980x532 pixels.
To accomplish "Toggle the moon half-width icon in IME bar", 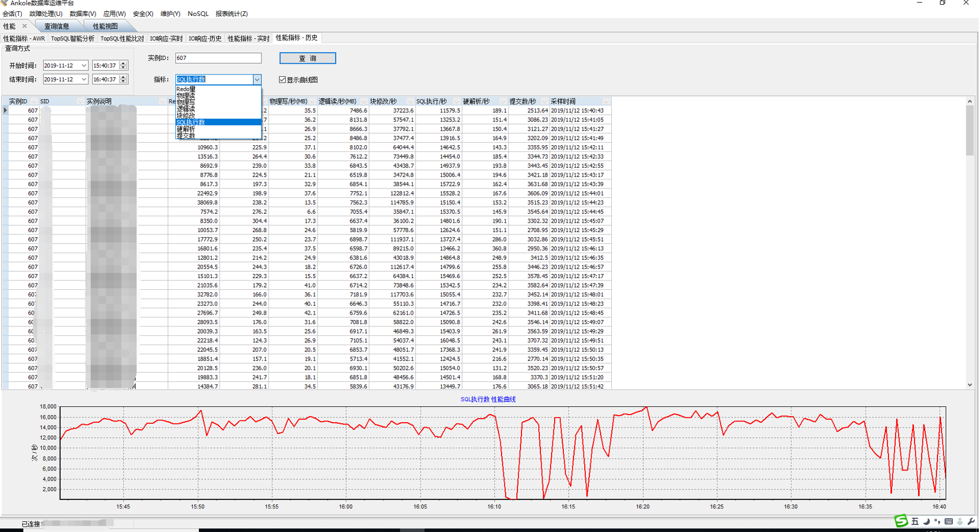I will (926, 521).
